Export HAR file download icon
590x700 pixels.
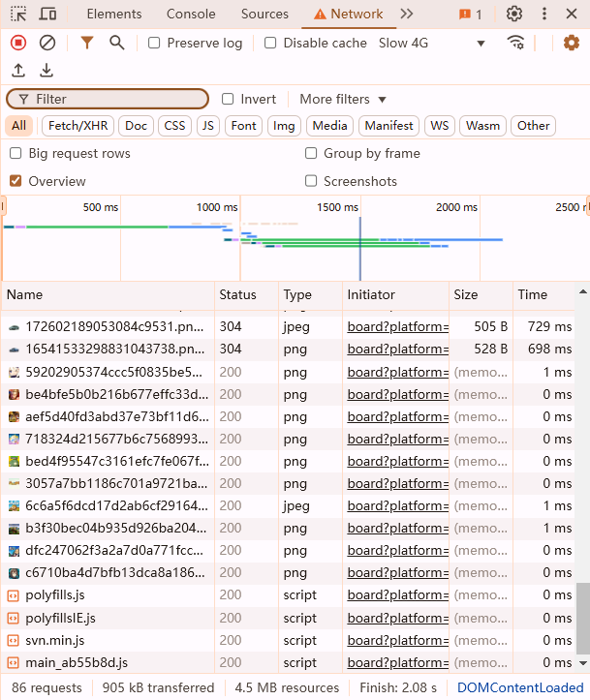click(47, 70)
